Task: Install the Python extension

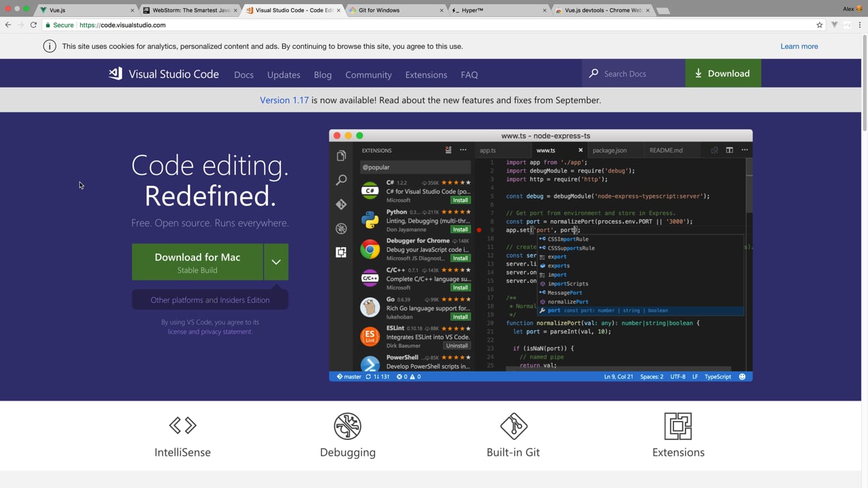Action: point(460,229)
